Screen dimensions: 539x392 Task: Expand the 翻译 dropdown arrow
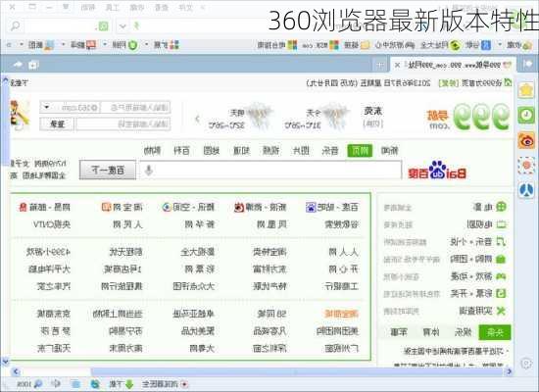pyautogui.click(x=64, y=45)
